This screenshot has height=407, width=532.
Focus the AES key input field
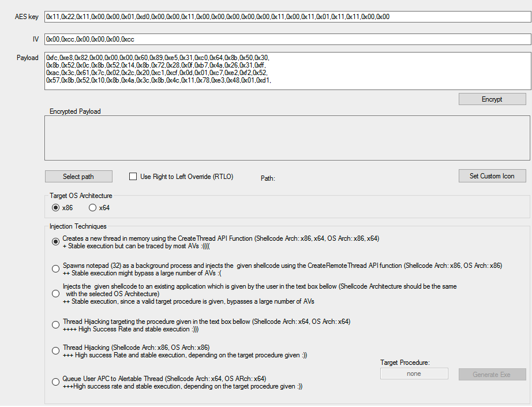tap(288, 17)
